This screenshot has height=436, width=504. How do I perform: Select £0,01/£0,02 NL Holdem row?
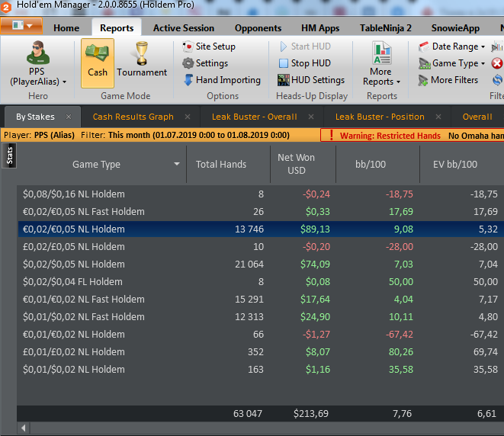click(x=261, y=352)
